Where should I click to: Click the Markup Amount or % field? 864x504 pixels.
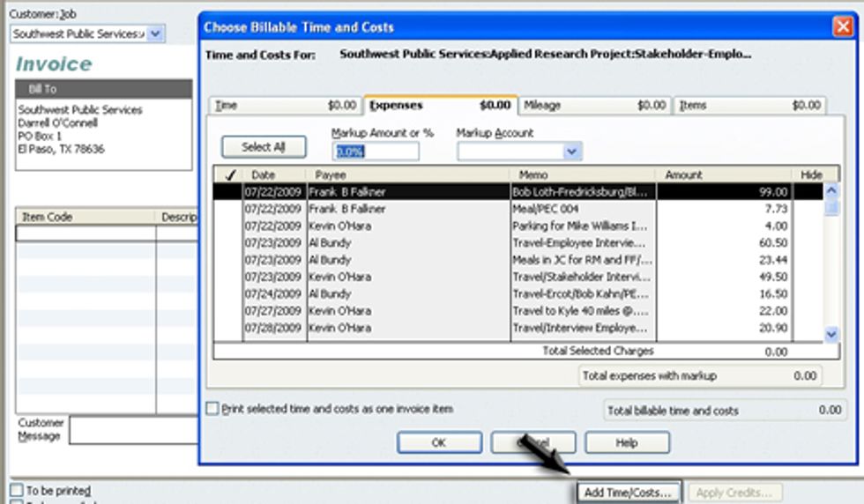(x=375, y=152)
